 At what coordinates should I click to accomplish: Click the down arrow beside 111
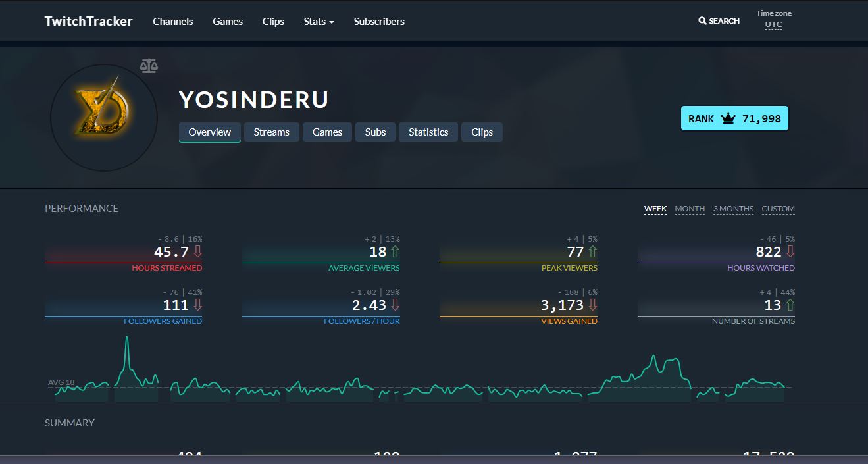[x=197, y=305]
